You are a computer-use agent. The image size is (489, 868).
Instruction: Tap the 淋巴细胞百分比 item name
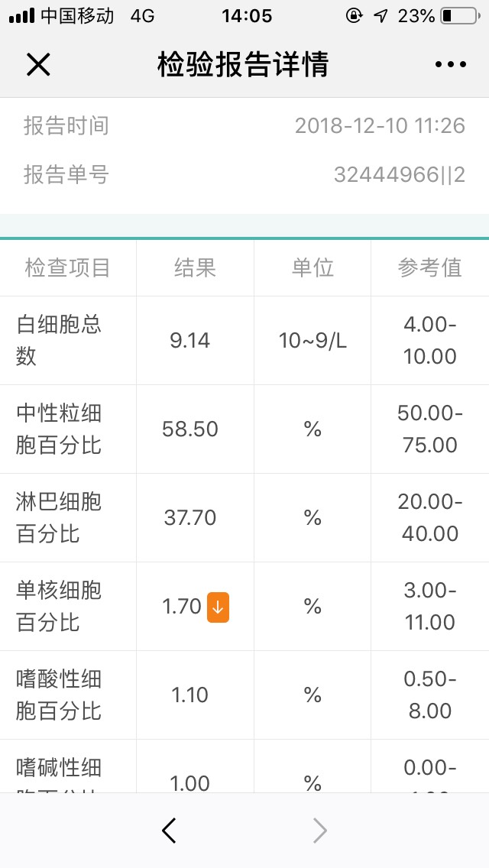(59, 517)
